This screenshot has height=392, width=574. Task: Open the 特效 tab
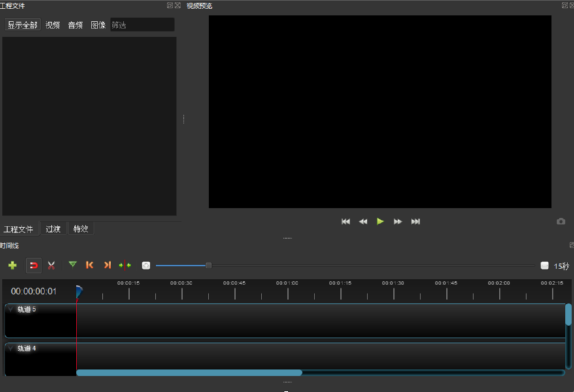click(80, 229)
